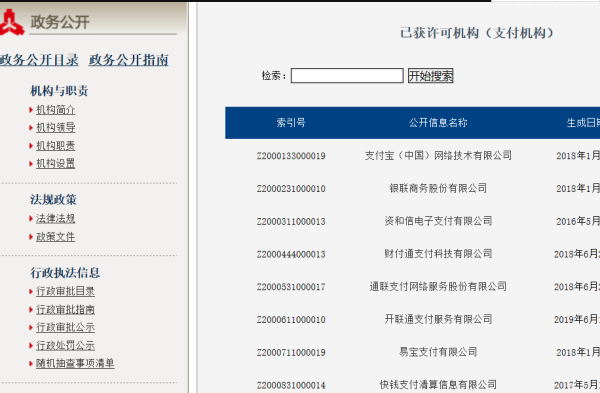Open the 行政处罚公示 link
Image resolution: width=600 pixels, height=393 pixels.
coord(65,346)
